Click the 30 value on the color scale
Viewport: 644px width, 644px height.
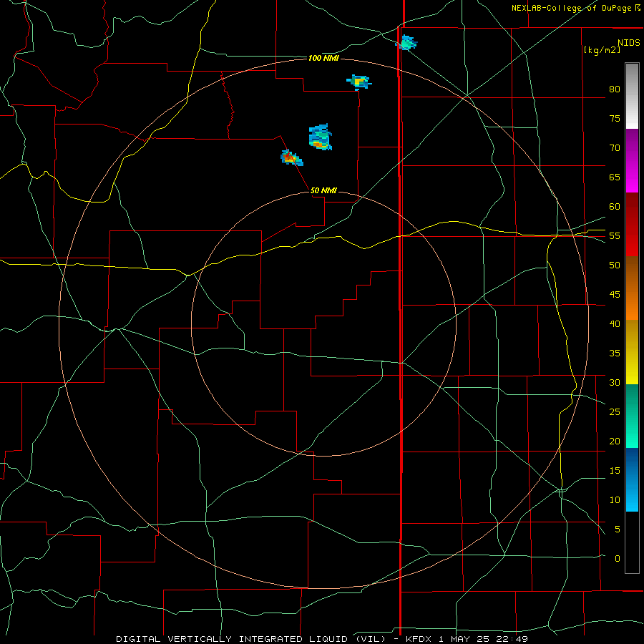(615, 382)
